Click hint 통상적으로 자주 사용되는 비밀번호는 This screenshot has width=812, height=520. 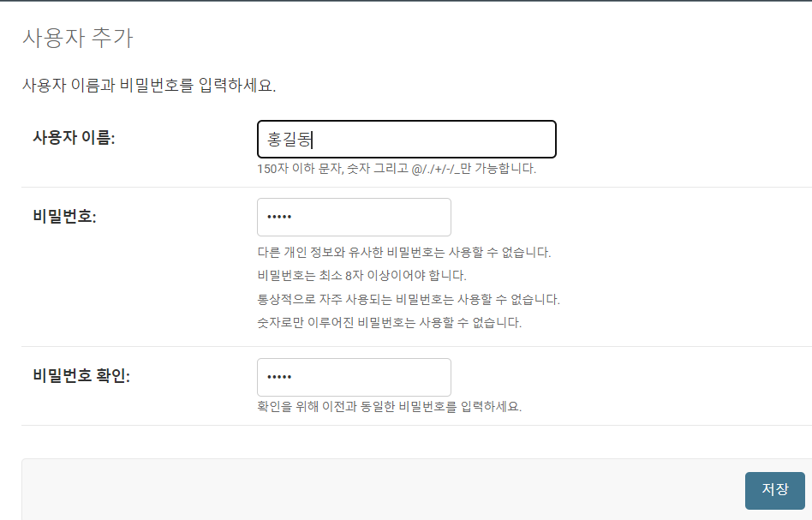pyautogui.click(x=409, y=299)
